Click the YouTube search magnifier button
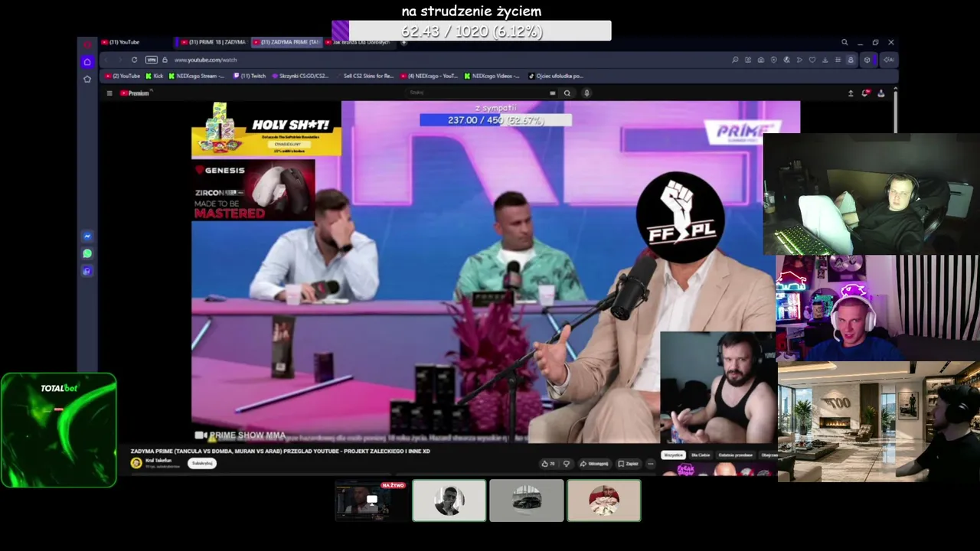Viewport: 980px width, 551px height. (x=567, y=93)
